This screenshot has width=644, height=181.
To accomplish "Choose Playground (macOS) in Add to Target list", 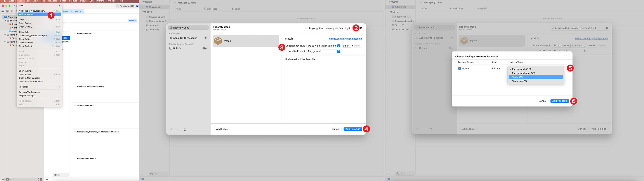I will pos(536,73).
